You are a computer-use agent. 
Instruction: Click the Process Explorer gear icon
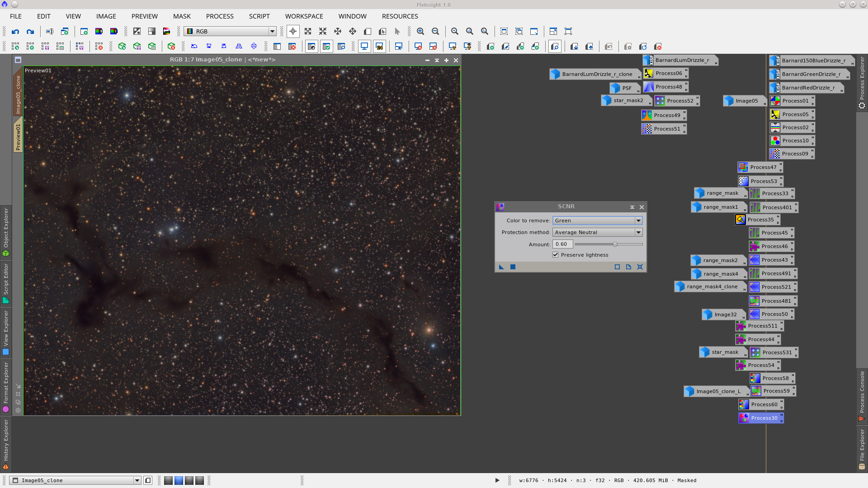click(862, 106)
